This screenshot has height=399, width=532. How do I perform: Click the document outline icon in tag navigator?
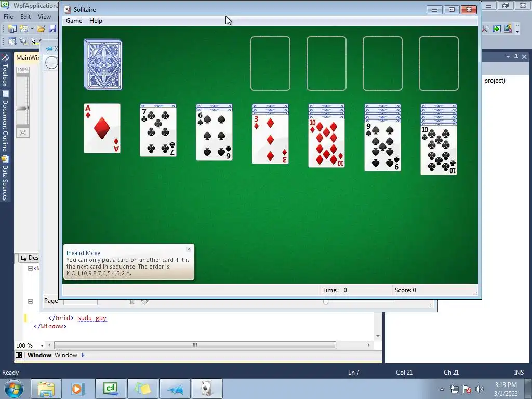click(19, 355)
